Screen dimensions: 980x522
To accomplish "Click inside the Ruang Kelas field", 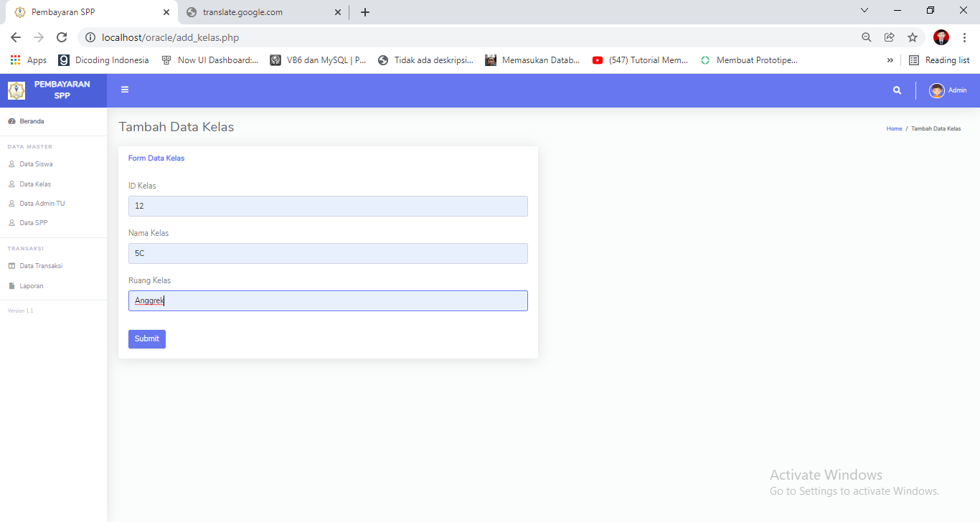I will [x=327, y=300].
